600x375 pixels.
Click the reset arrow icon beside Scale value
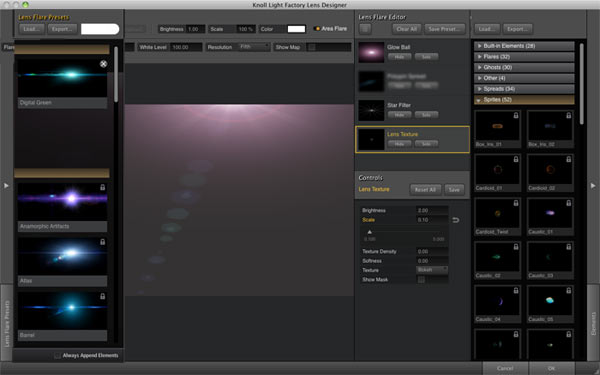point(455,220)
